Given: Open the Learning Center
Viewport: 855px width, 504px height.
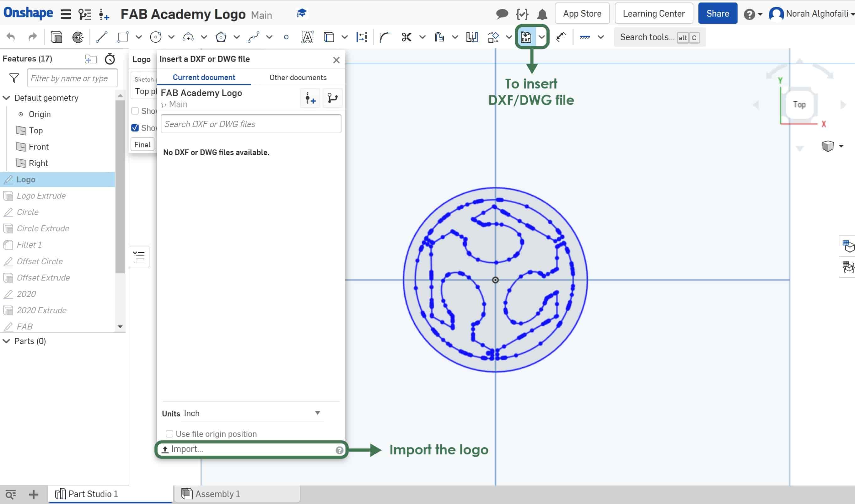Looking at the screenshot, I should pos(653,13).
